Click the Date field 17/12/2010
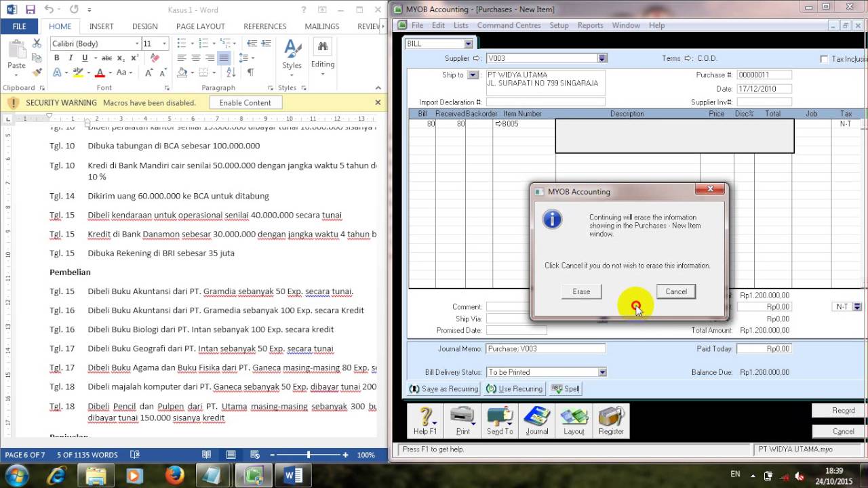The height and width of the screenshot is (488, 868). tap(764, 89)
